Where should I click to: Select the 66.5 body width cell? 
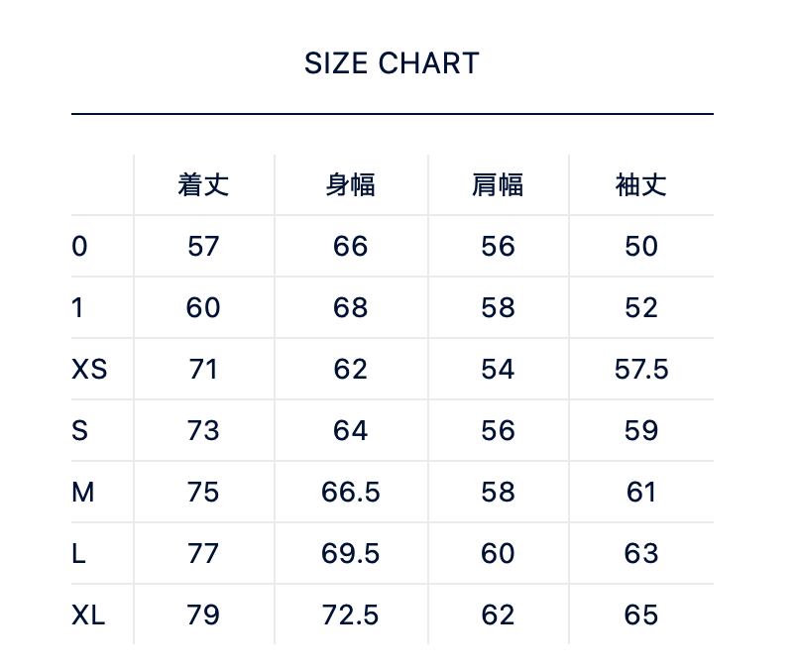pos(350,493)
